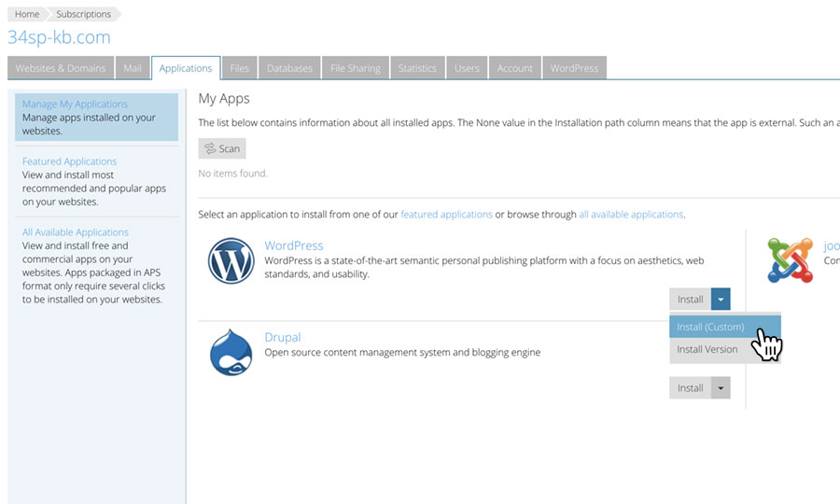
Task: Open the Files tab
Action: [x=240, y=68]
